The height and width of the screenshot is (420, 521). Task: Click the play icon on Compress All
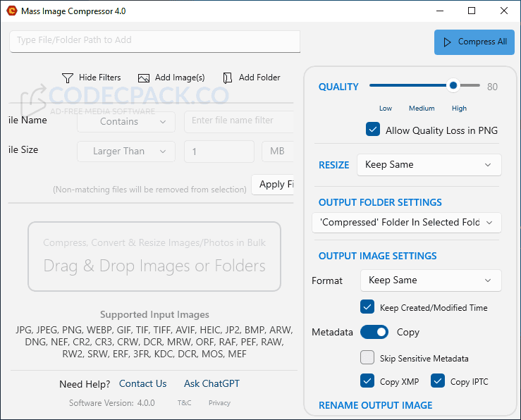[447, 42]
